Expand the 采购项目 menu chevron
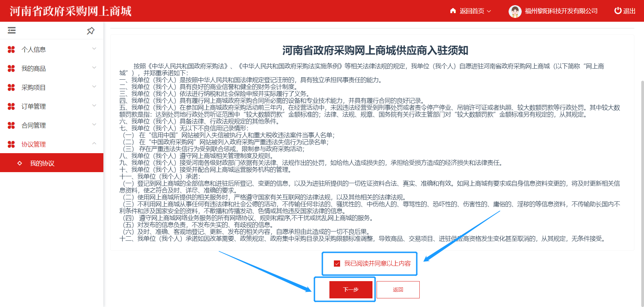Image resolution: width=644 pixels, height=307 pixels. tap(94, 87)
